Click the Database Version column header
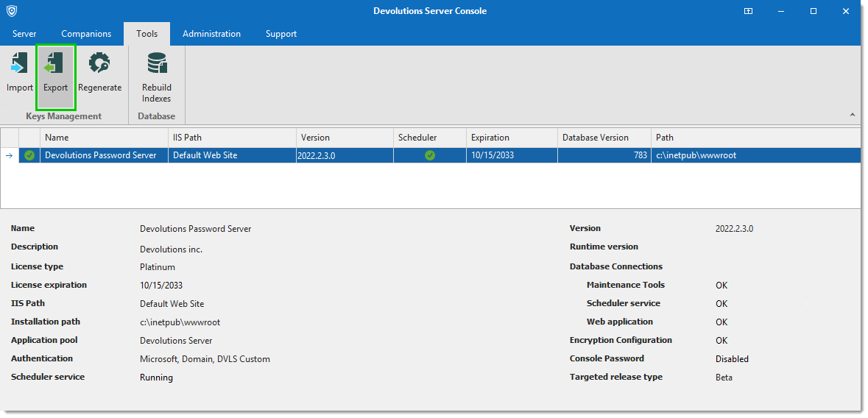Image resolution: width=868 pixels, height=418 pixels. [x=596, y=138]
